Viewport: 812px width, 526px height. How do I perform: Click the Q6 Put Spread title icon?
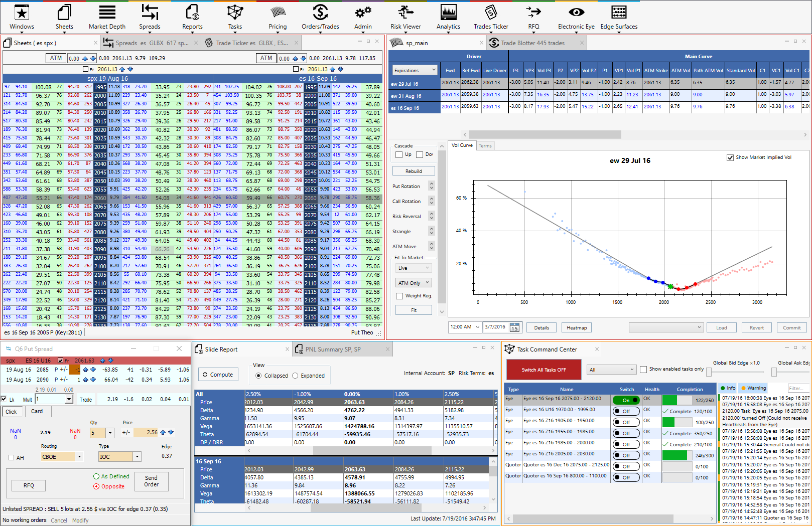pos(8,348)
